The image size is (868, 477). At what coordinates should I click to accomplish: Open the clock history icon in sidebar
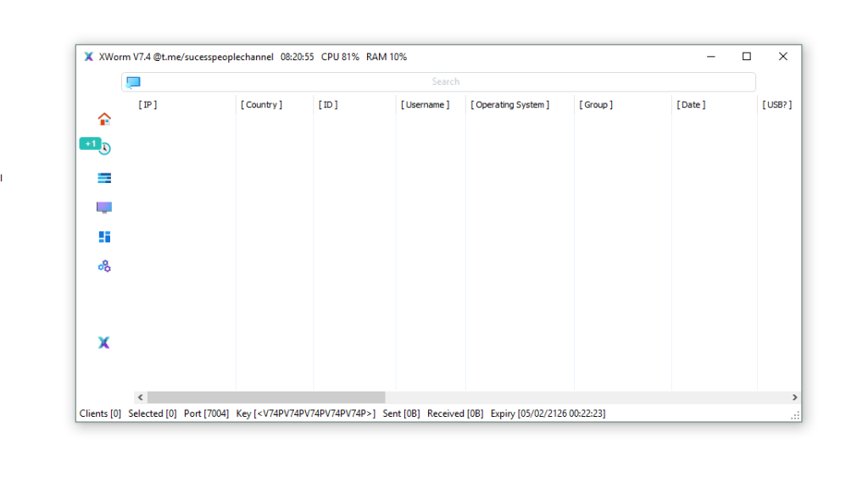click(105, 149)
